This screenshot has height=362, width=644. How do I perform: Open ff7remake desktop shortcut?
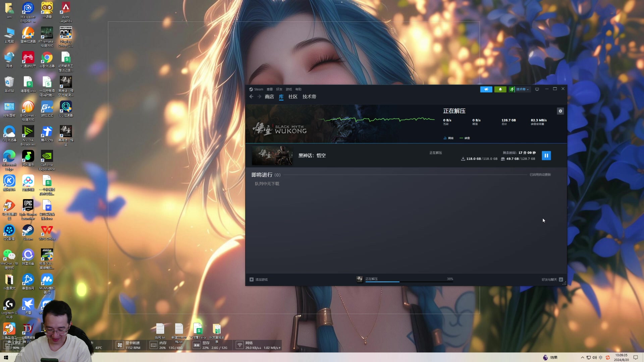(47, 37)
